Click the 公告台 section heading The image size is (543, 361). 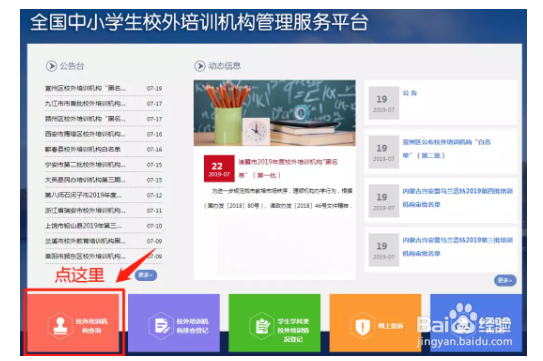click(x=72, y=66)
